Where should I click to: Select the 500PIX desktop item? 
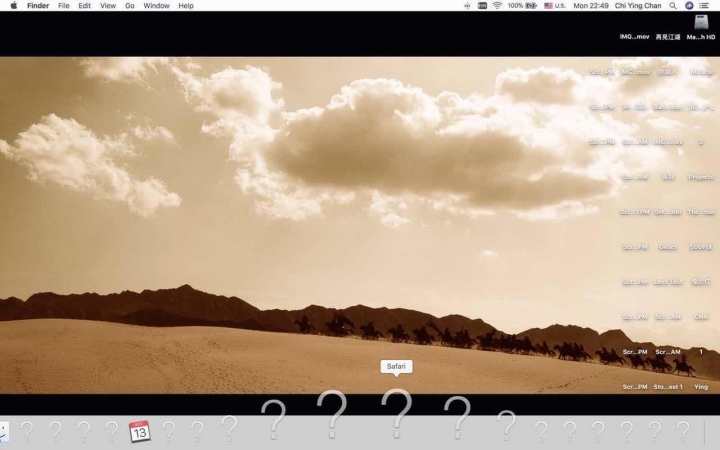(x=701, y=247)
